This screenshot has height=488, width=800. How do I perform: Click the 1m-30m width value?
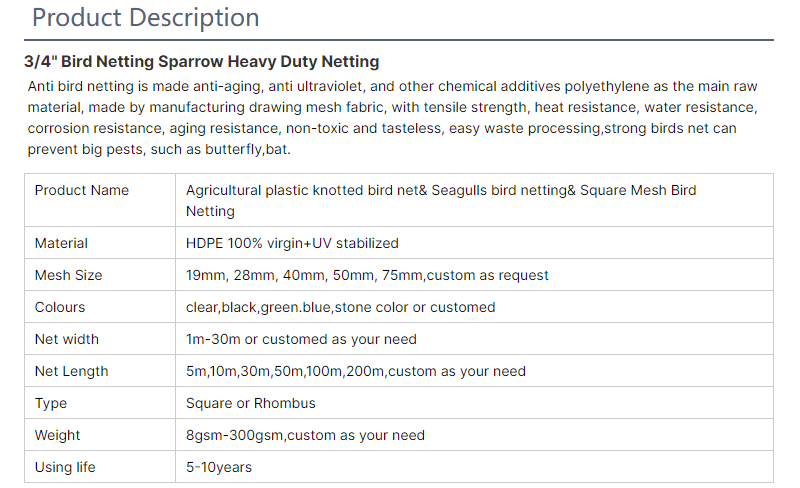tap(301, 339)
